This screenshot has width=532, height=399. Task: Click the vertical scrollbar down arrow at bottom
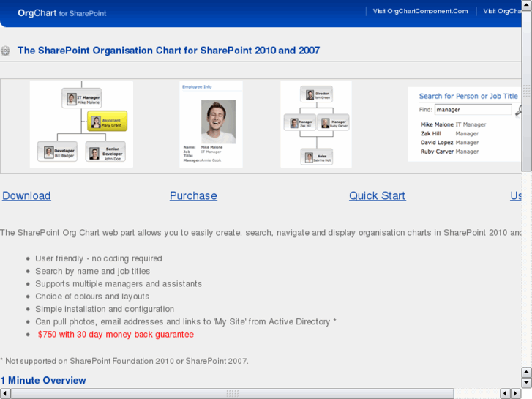click(x=527, y=383)
